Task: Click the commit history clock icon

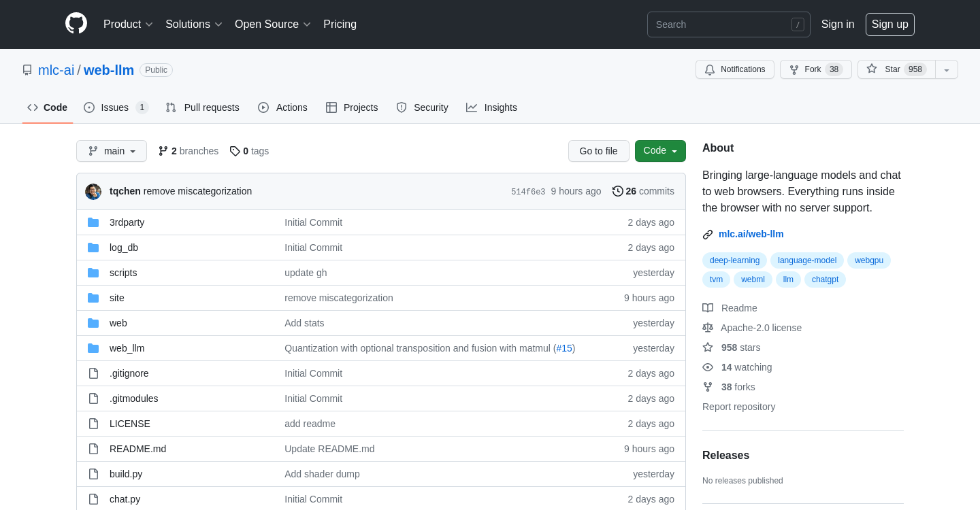Action: [617, 191]
